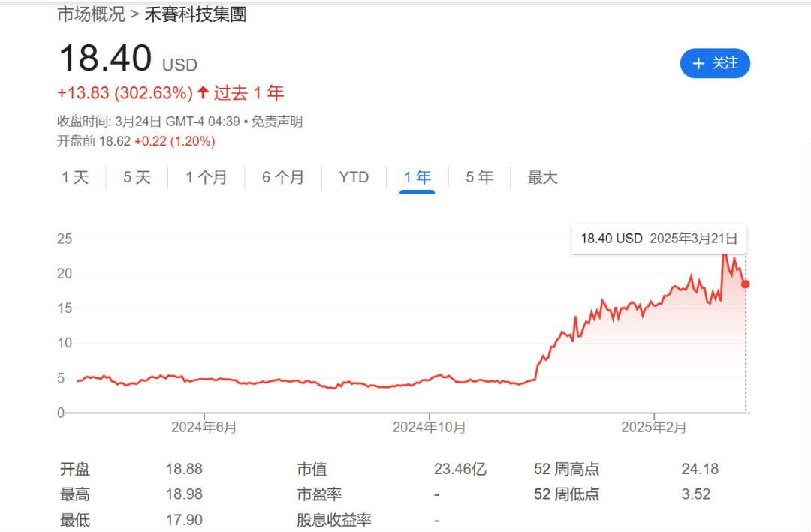Image resolution: width=811 pixels, height=532 pixels.
Task: Click the plus icon on 关注 button
Action: click(x=698, y=64)
